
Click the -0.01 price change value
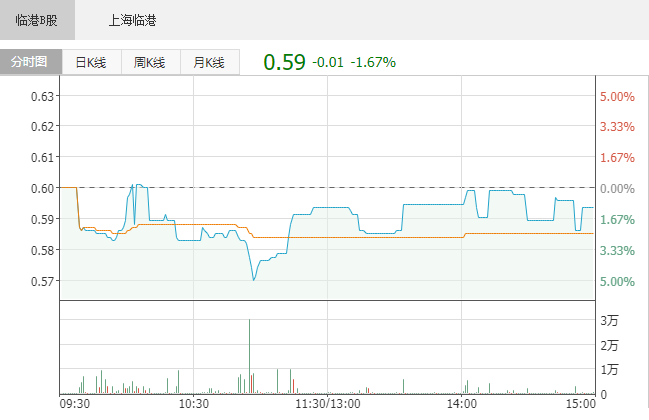(328, 63)
